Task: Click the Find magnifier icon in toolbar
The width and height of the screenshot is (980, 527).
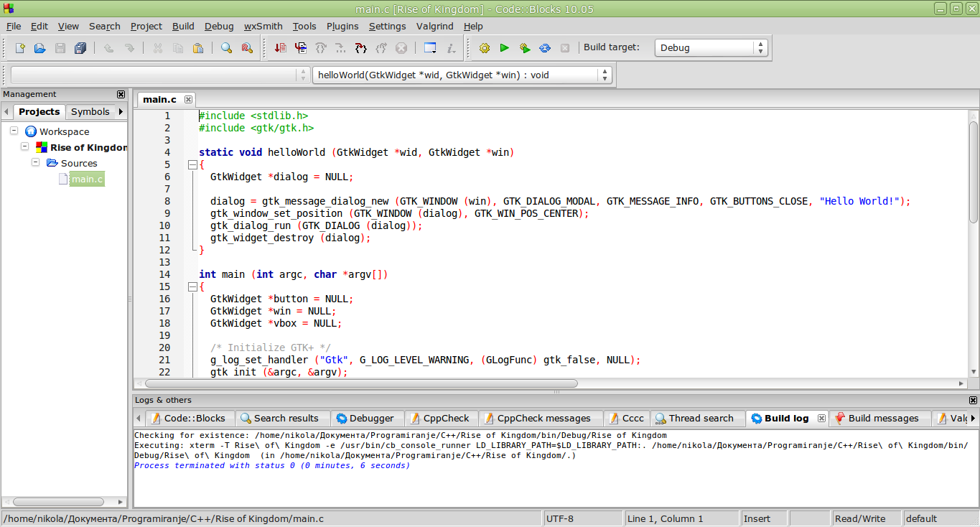Action: (x=226, y=48)
